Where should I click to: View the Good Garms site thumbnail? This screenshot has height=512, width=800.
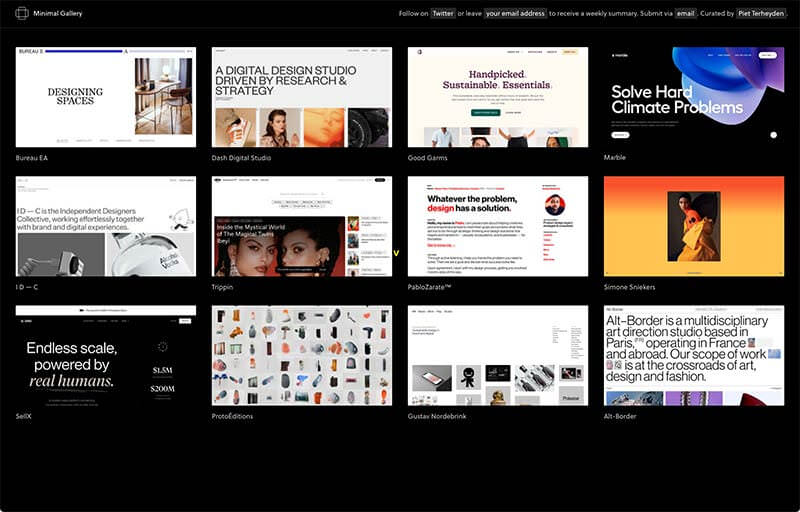point(497,97)
